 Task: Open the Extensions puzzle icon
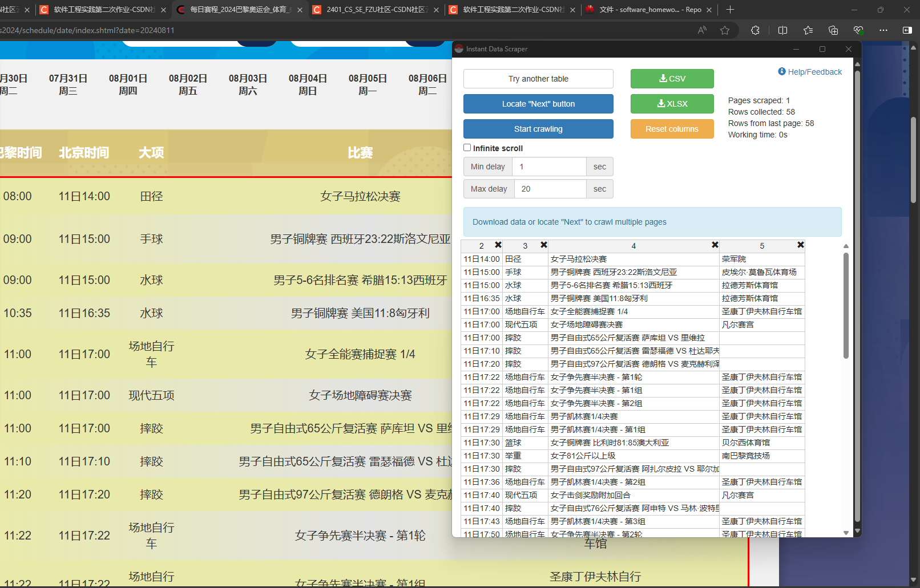(x=755, y=30)
